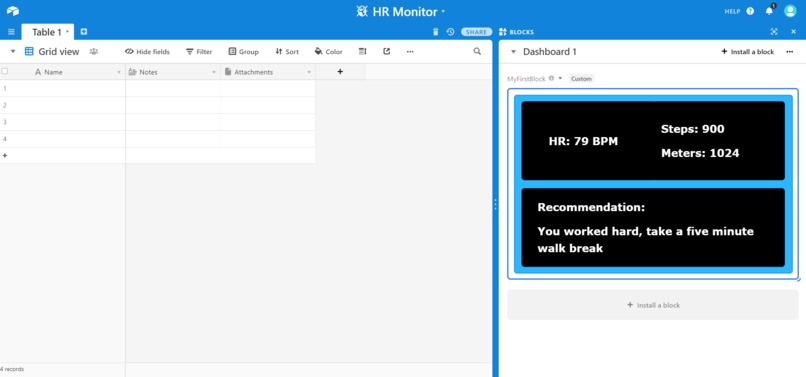Screen dimensions: 806x377
Task: Open the Group menu
Action: tap(244, 51)
